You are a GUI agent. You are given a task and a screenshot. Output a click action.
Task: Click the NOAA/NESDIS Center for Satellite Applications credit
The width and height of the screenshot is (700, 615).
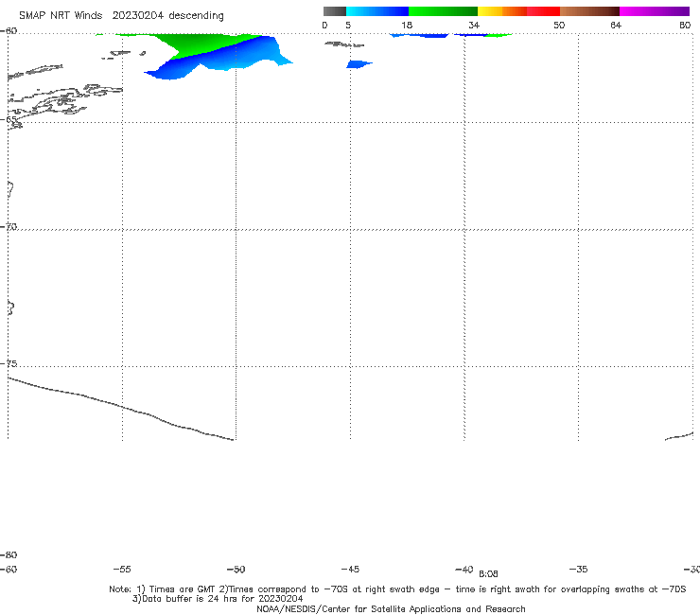point(391,608)
